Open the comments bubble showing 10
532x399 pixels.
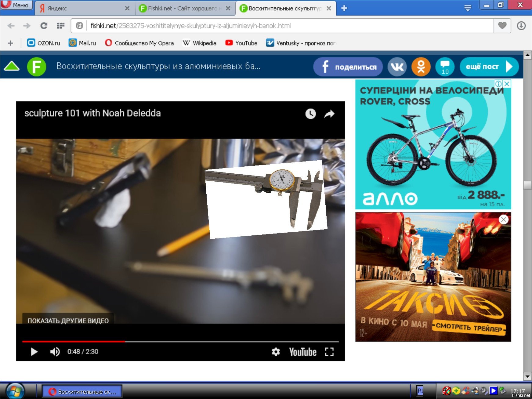[x=445, y=67]
